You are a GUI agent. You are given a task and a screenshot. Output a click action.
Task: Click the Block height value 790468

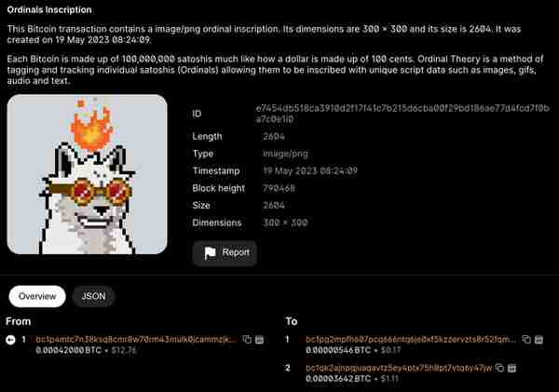[279, 188]
